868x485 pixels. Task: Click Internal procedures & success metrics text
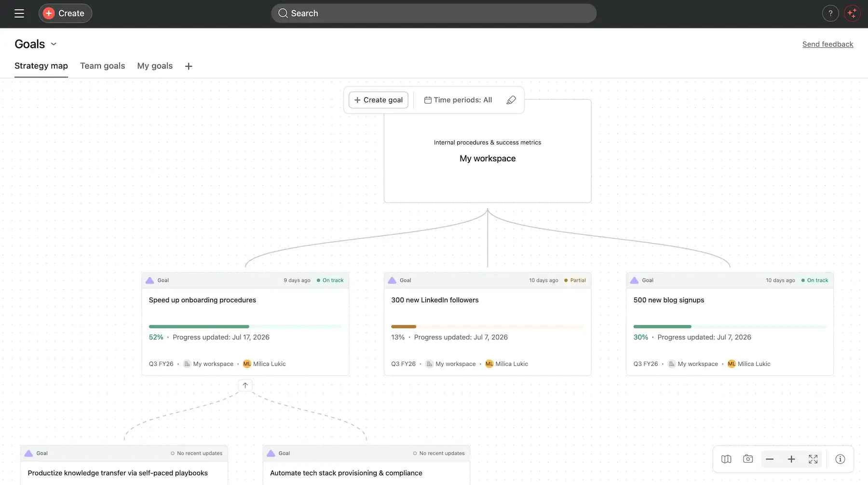(x=488, y=142)
